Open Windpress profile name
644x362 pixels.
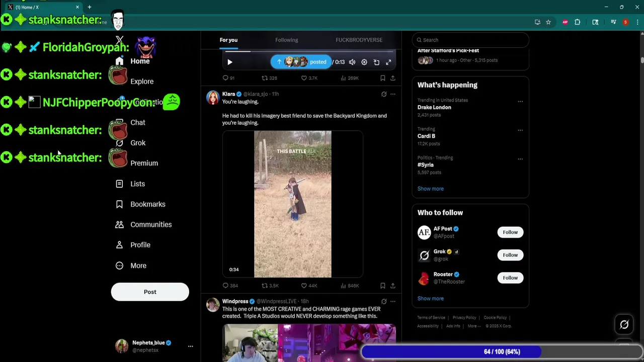click(235, 301)
